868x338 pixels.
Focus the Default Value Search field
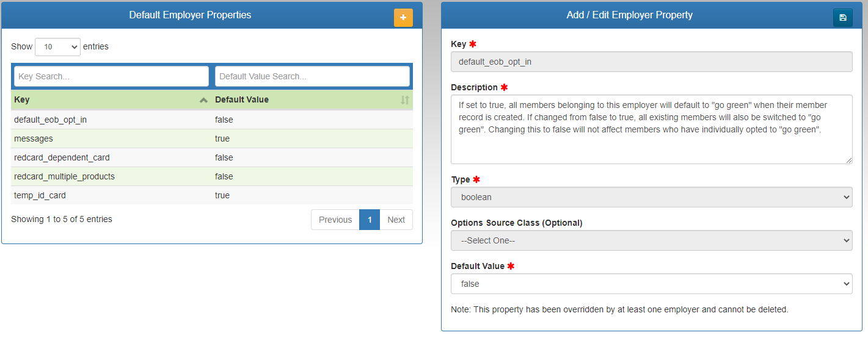312,76
